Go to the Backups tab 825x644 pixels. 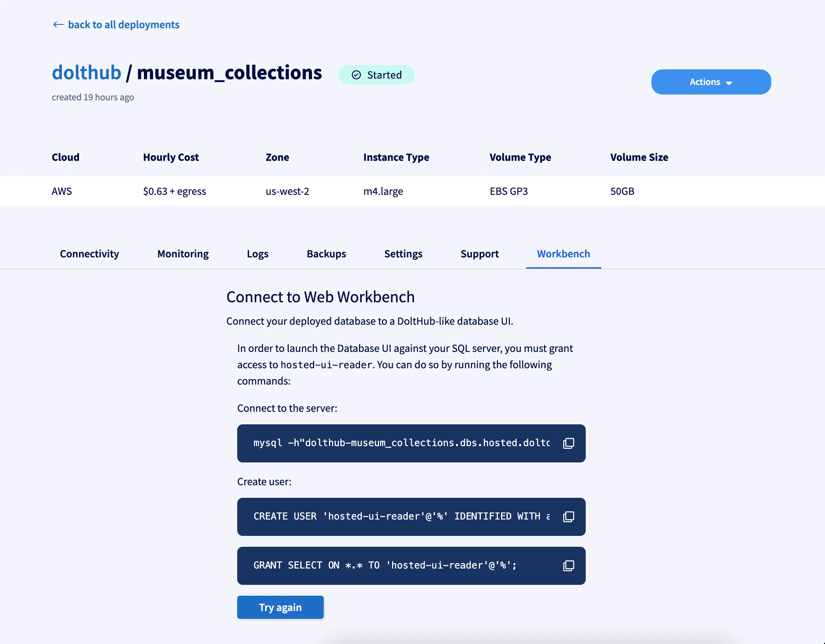[x=326, y=254]
